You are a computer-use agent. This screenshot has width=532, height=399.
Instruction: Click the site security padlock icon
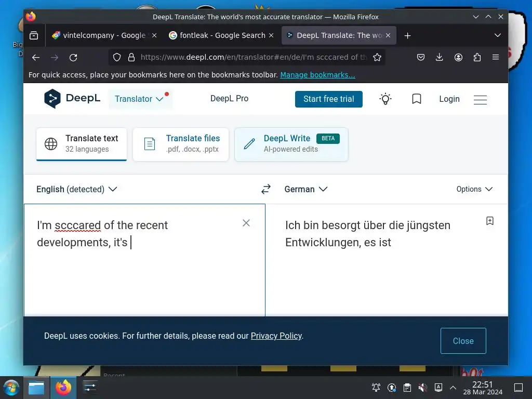tap(131, 57)
